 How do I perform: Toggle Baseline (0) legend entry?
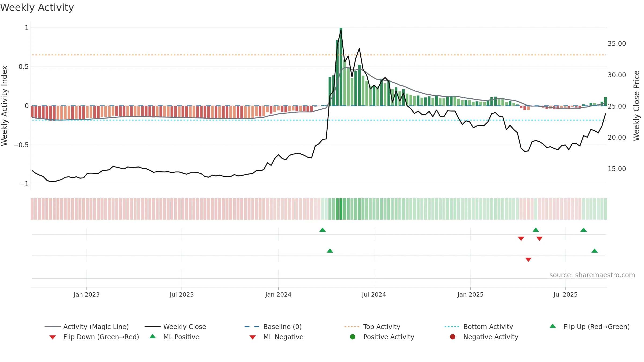(273, 327)
